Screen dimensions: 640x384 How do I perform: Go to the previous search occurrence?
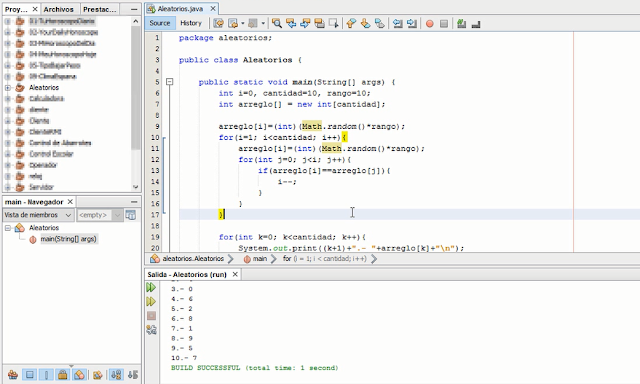[x=291, y=24]
